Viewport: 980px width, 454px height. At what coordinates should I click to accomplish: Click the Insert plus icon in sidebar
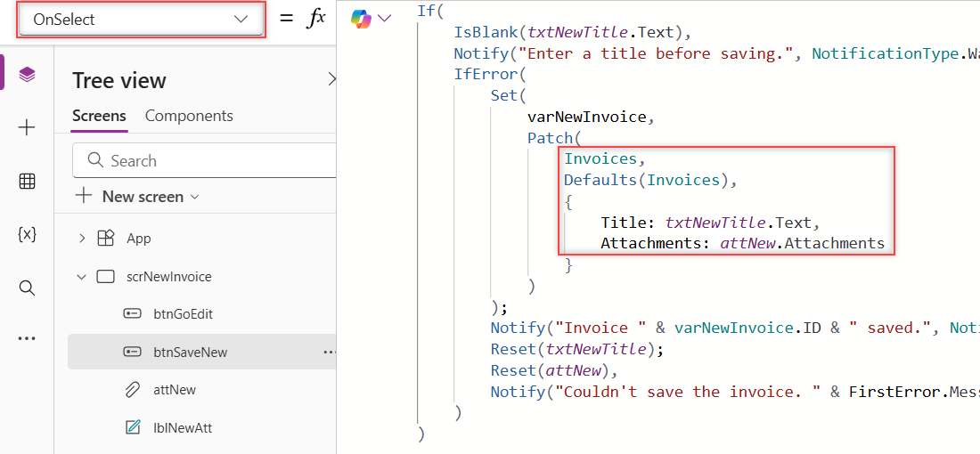pyautogui.click(x=27, y=128)
